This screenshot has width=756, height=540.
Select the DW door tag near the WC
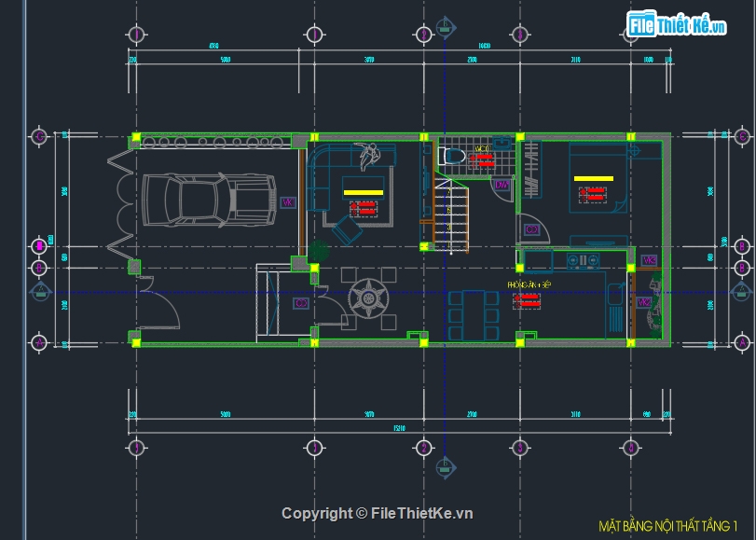tap(502, 186)
